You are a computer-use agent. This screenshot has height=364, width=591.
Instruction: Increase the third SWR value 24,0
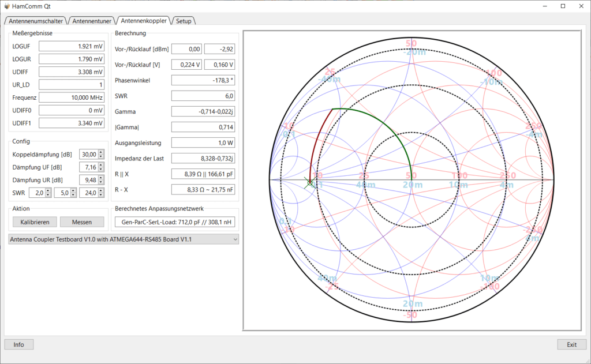[x=101, y=191]
